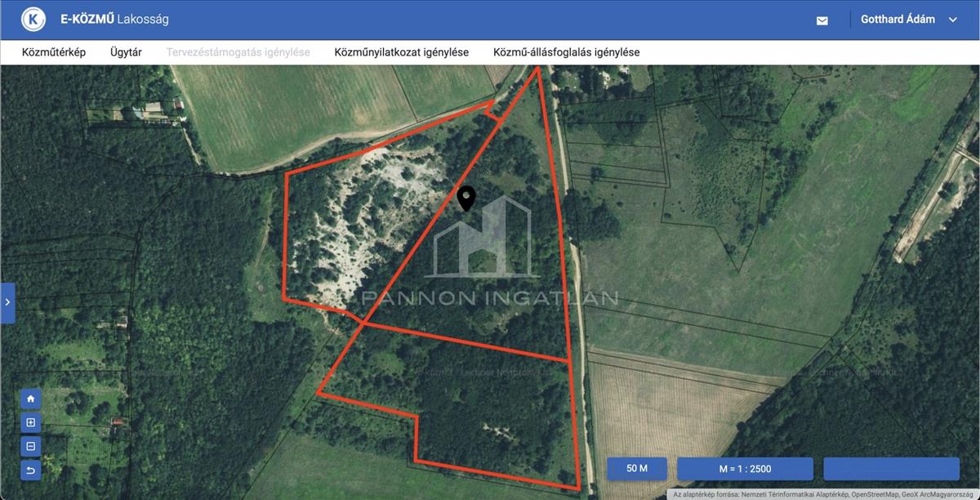Select Közműnyilatkozat igénylése menu
Image resolution: width=980 pixels, height=500 pixels.
point(401,52)
